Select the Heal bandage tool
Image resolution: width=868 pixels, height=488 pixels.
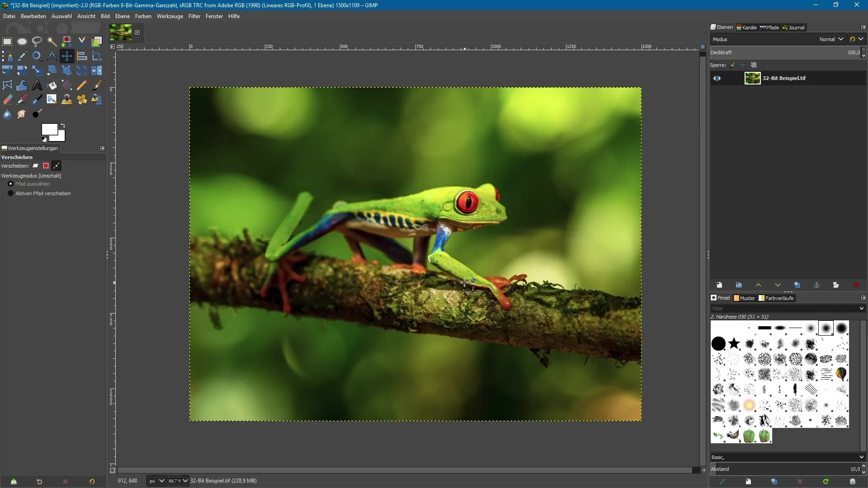(82, 100)
